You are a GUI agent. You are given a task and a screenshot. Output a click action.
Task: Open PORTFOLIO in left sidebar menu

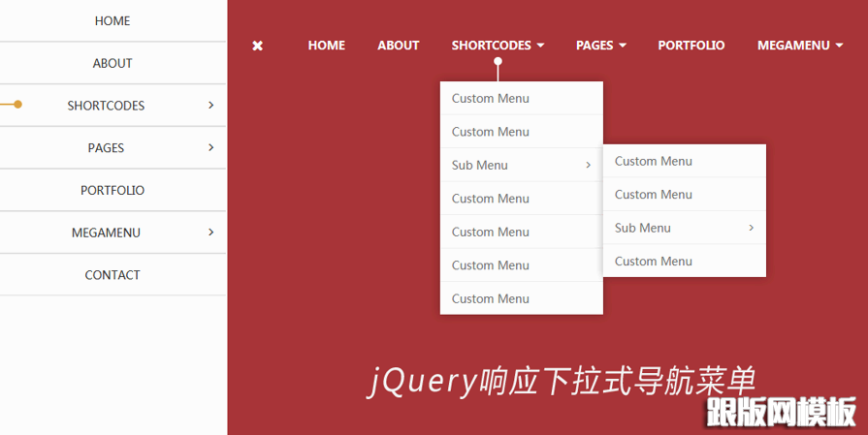coord(113,190)
